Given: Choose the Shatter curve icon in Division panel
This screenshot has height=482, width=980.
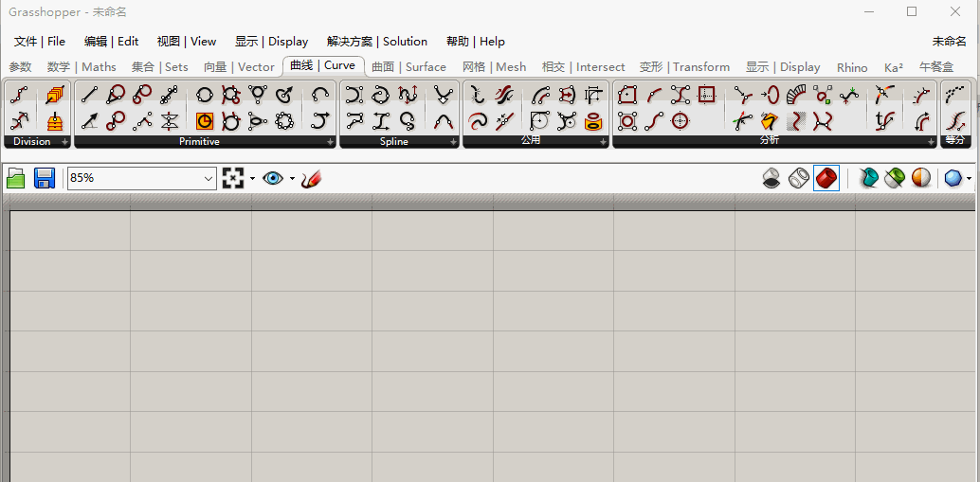Looking at the screenshot, I should (x=19, y=120).
